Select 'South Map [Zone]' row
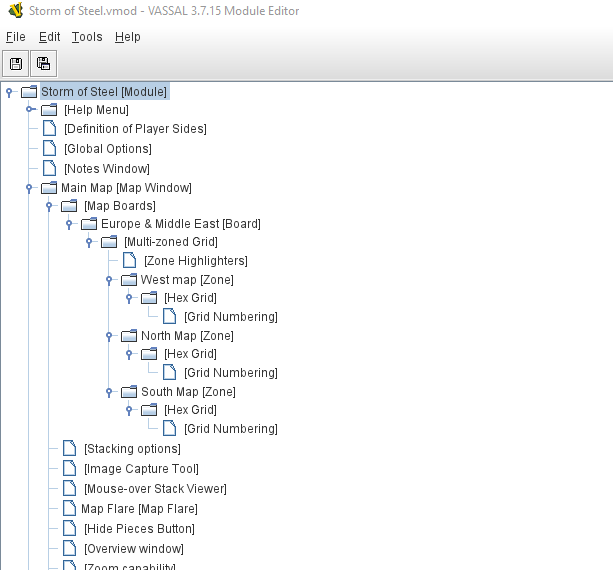613x570 pixels. [x=188, y=391]
